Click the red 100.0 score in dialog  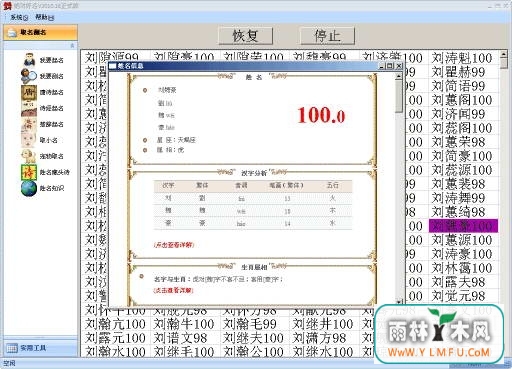point(321,115)
